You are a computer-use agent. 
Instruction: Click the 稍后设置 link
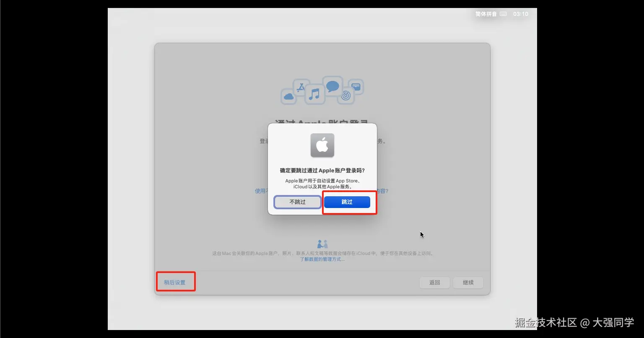pos(174,283)
